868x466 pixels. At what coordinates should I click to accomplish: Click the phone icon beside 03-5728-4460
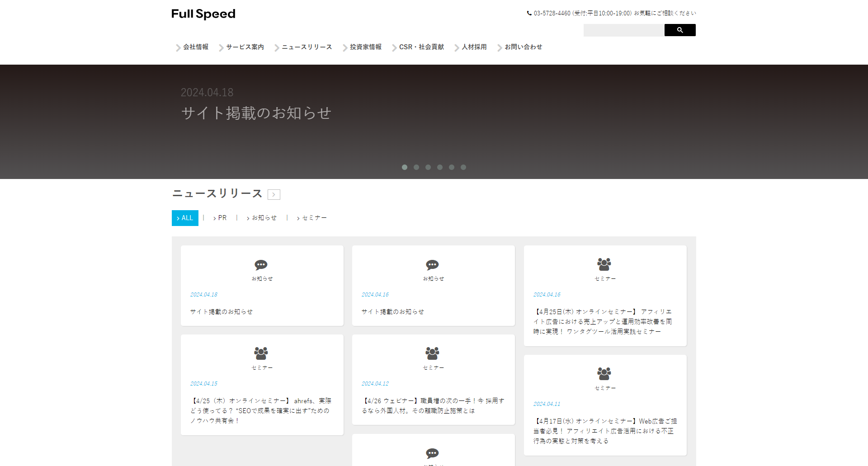tap(529, 13)
